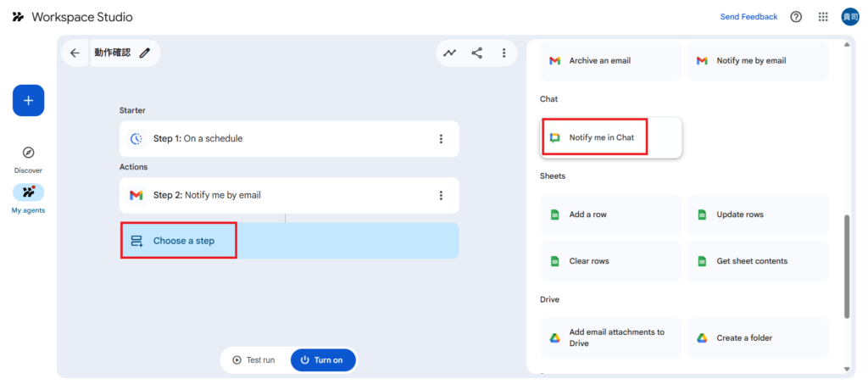Image resolution: width=868 pixels, height=390 pixels.
Task: Click the Test run button
Action: click(x=254, y=360)
